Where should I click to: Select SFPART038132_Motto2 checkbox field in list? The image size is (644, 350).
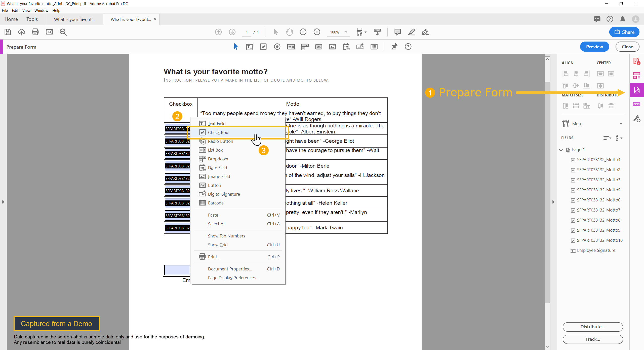point(595,170)
